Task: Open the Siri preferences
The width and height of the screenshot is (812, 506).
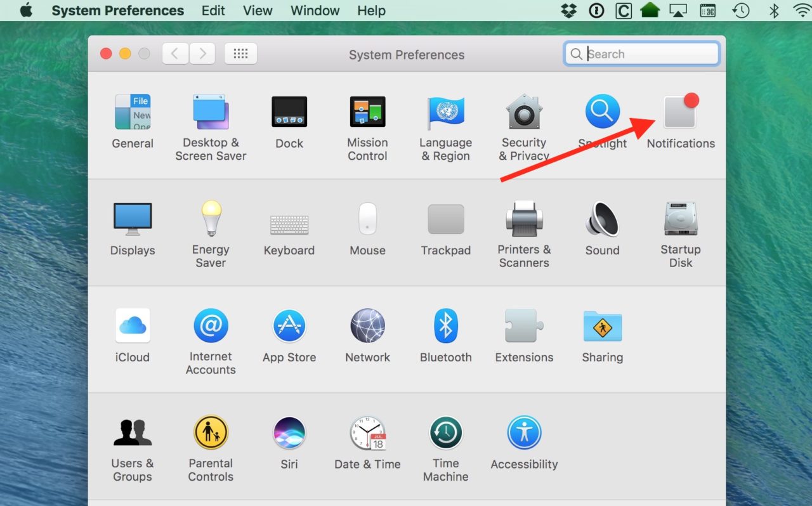Action: pyautogui.click(x=289, y=443)
